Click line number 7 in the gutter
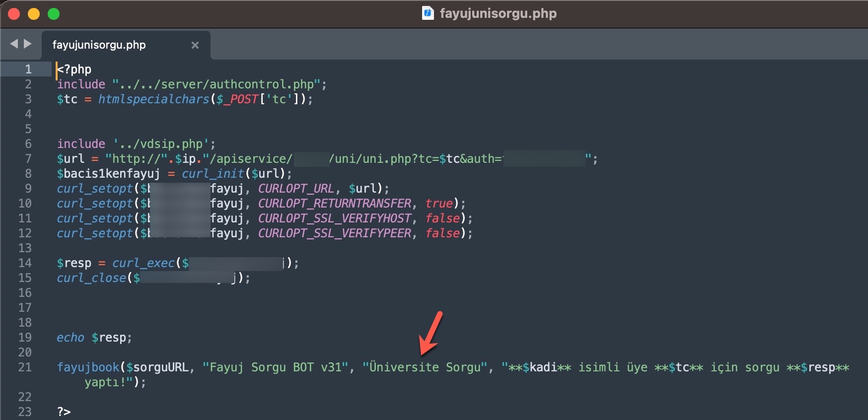The image size is (868, 420). click(x=28, y=159)
